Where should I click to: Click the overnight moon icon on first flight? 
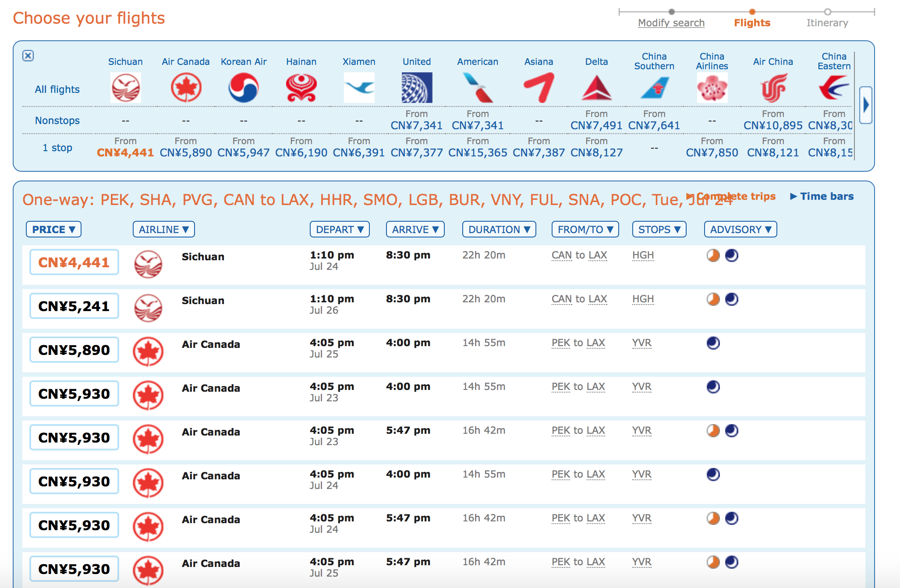(x=731, y=255)
